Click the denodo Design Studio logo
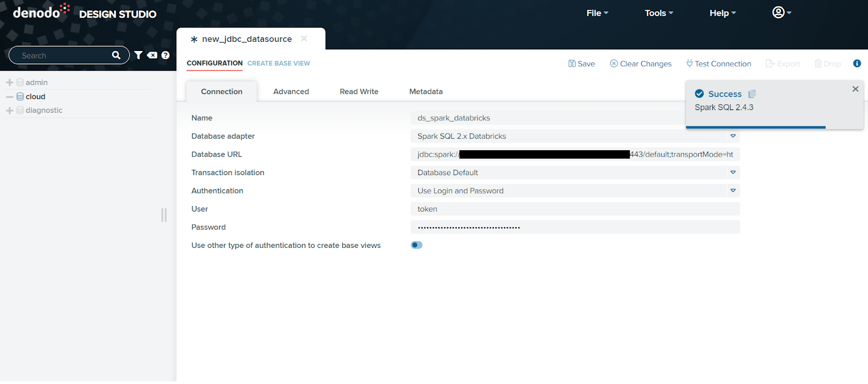 [85, 12]
